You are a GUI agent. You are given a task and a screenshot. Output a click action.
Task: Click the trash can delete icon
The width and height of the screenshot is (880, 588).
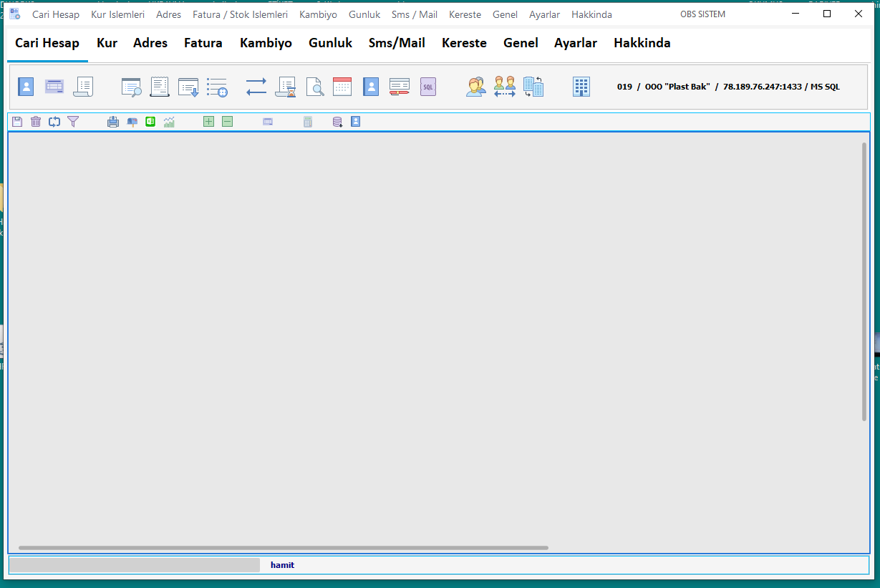click(x=36, y=122)
